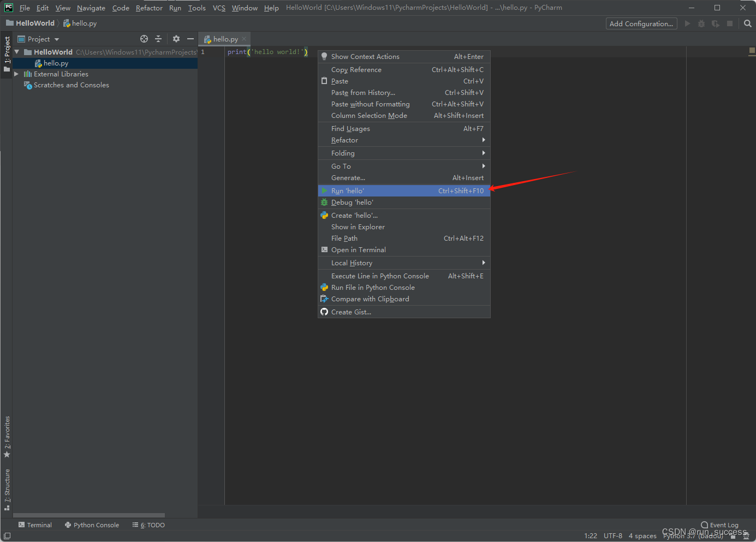Viewport: 756px width, 542px height.
Task: Open the Terminal tool window
Action: click(x=35, y=525)
